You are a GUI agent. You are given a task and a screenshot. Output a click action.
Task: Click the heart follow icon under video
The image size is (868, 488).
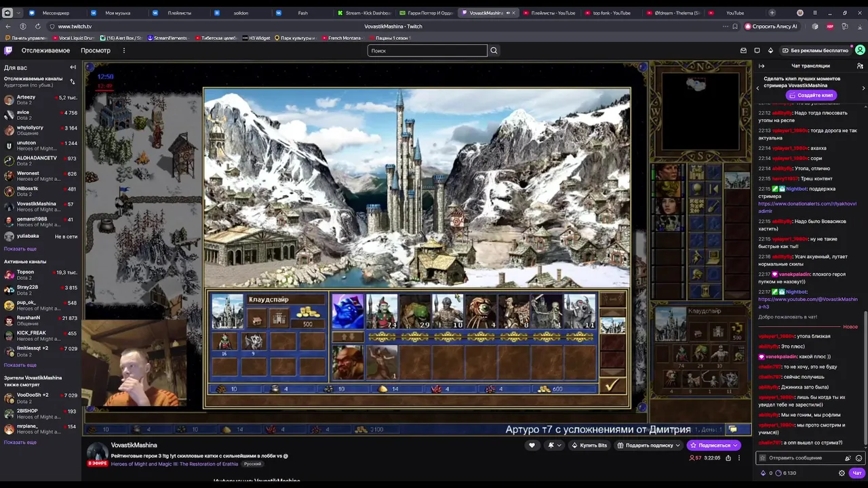point(532,445)
